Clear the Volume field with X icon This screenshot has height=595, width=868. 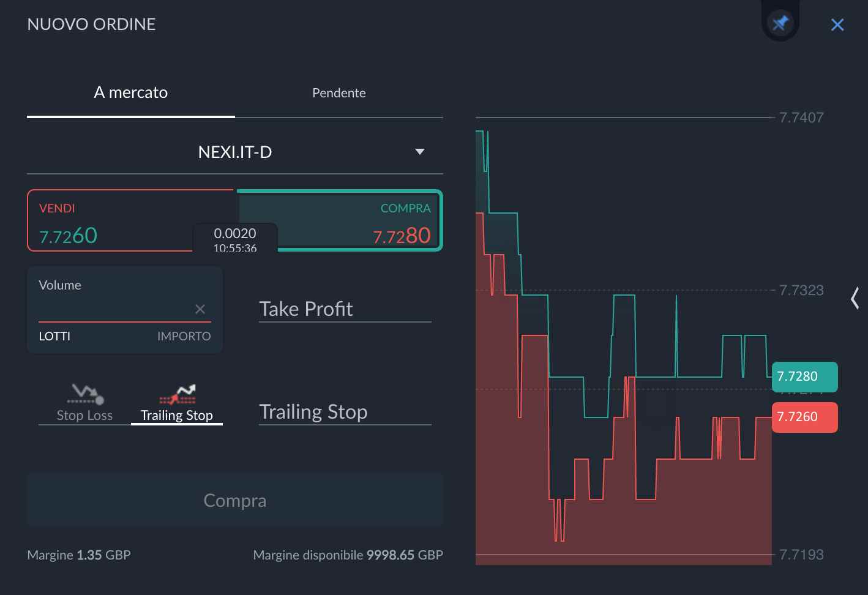200,309
